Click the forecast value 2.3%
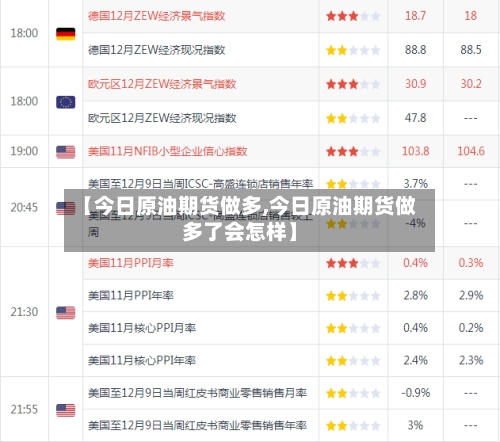The image size is (500, 442). [471, 360]
